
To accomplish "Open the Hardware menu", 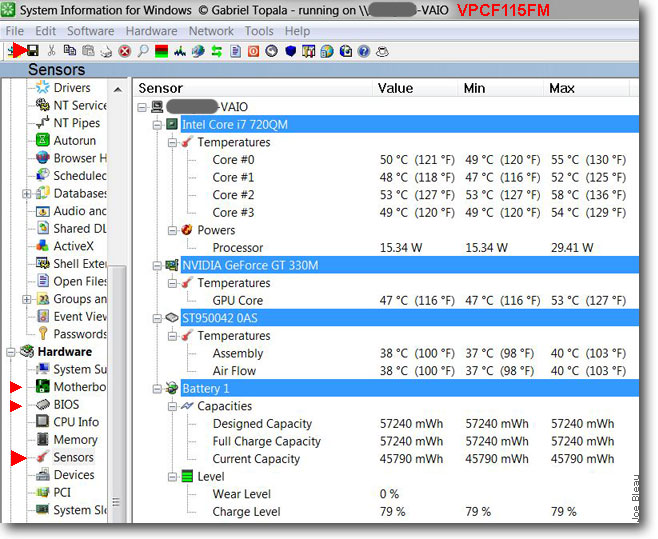I will click(151, 31).
